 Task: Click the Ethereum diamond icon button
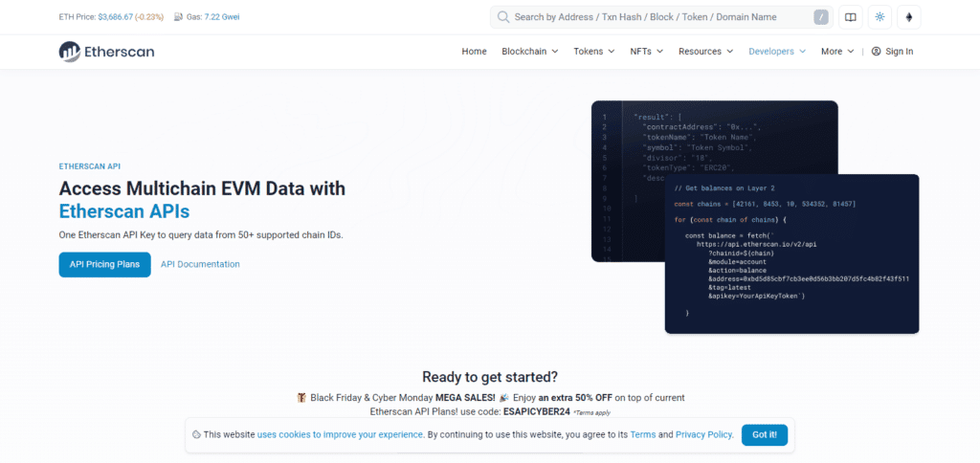coord(909,17)
